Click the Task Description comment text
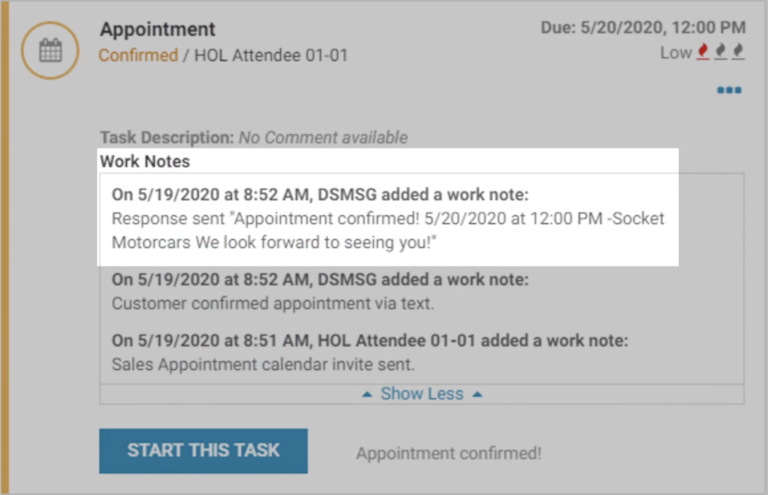This screenshot has height=495, width=768. pos(323,138)
